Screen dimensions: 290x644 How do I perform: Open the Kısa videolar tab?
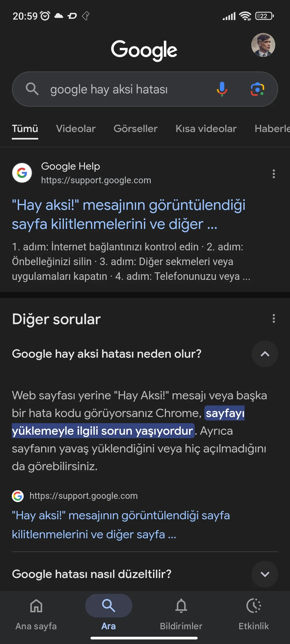(x=206, y=129)
